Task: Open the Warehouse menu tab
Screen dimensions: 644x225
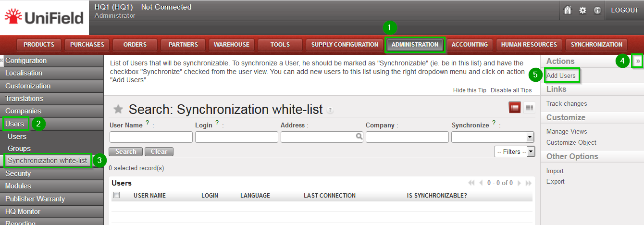Action: coord(232,45)
